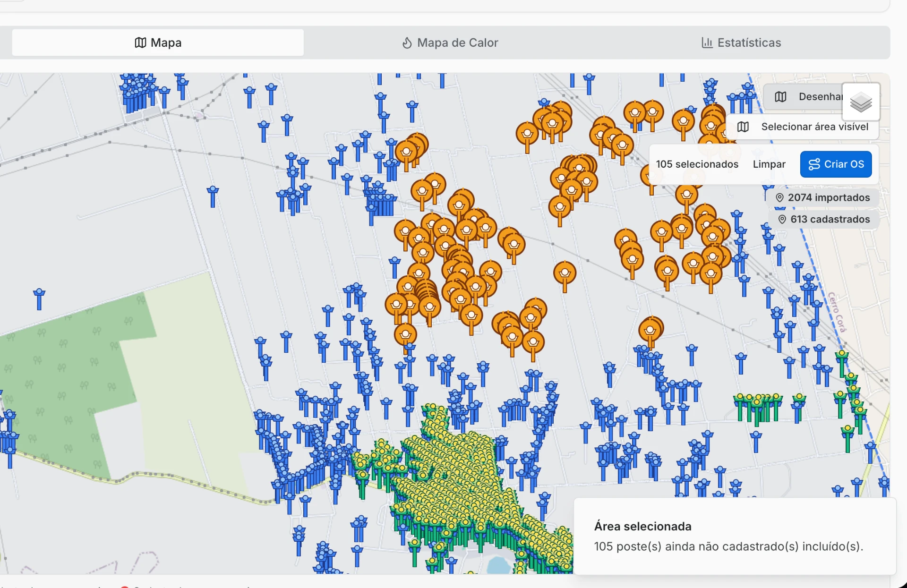Open the Estatísticas tab
The image size is (907, 588).
pos(741,43)
